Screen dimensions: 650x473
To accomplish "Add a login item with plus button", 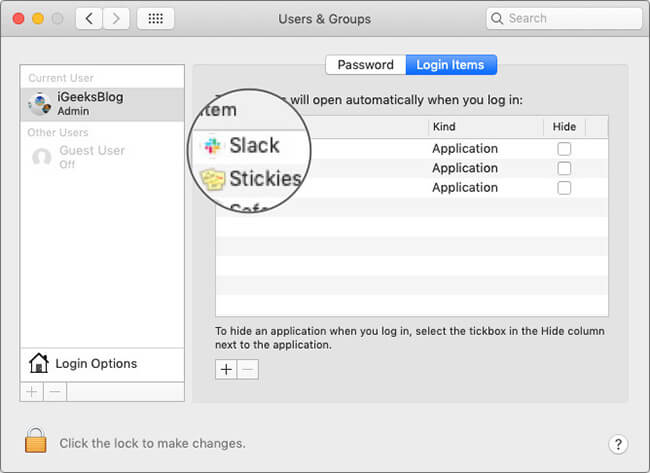I will (226, 369).
